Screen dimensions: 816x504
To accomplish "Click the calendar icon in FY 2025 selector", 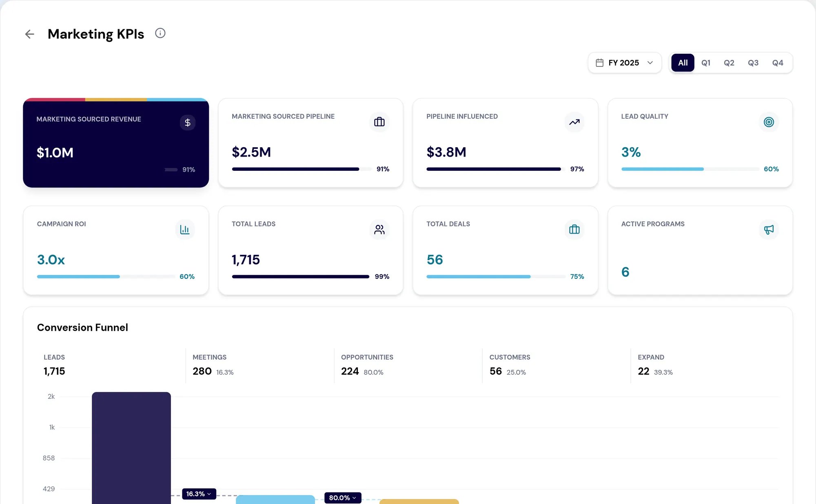I will (599, 63).
